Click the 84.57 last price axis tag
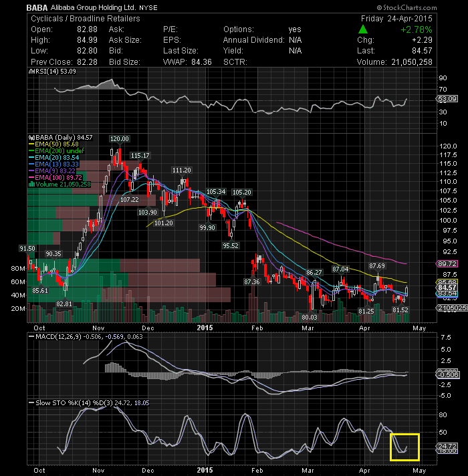The image size is (468, 476). (447, 287)
